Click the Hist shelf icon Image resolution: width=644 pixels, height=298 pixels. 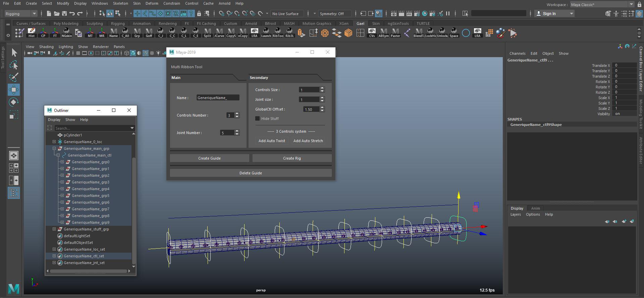coord(31,33)
